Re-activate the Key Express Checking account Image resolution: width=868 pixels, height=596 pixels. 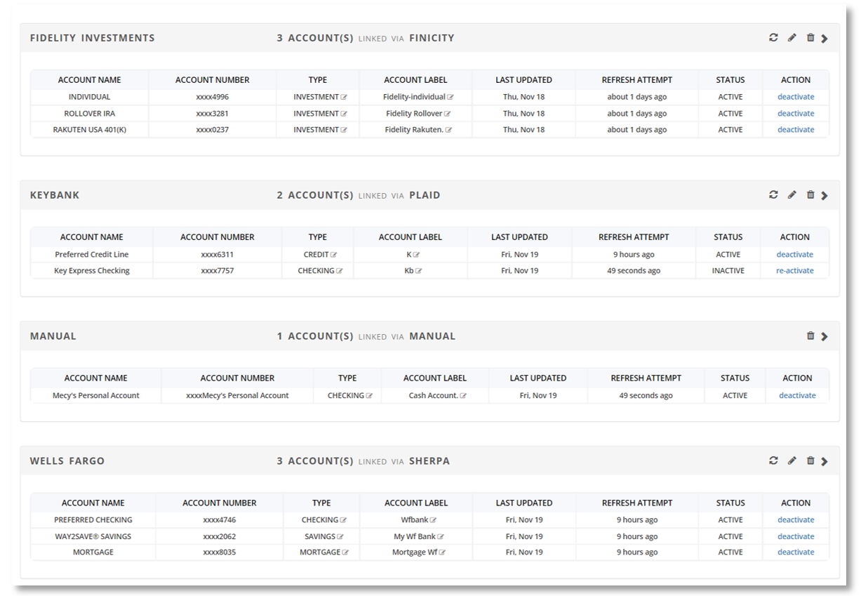coord(795,270)
